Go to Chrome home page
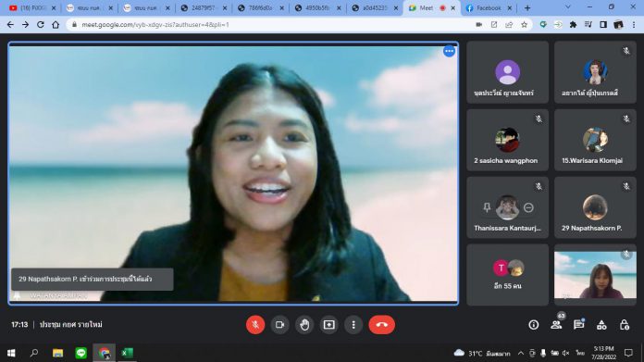The image size is (644, 362). click(56, 25)
